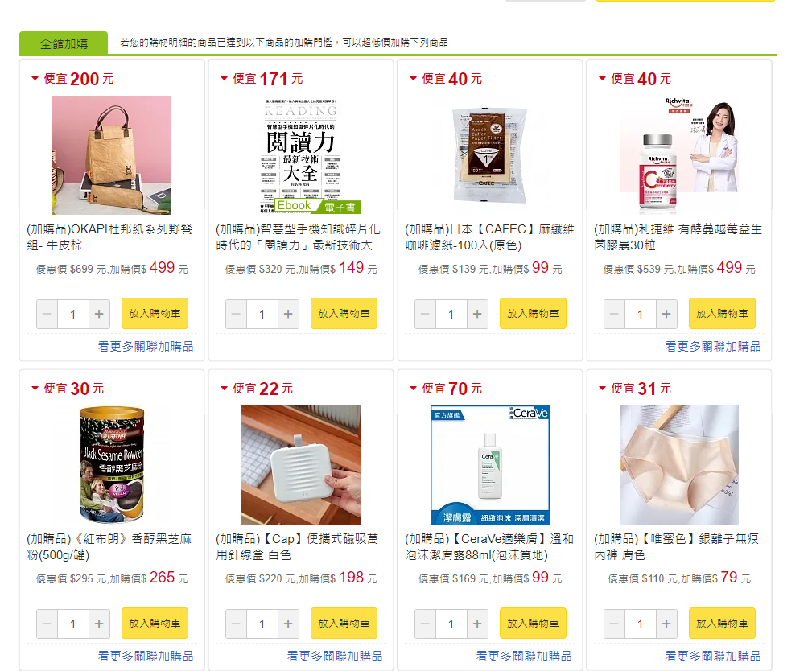The image size is (812, 671).
Task: Add CAFEC filter paper to shopping cart
Action: [x=533, y=313]
